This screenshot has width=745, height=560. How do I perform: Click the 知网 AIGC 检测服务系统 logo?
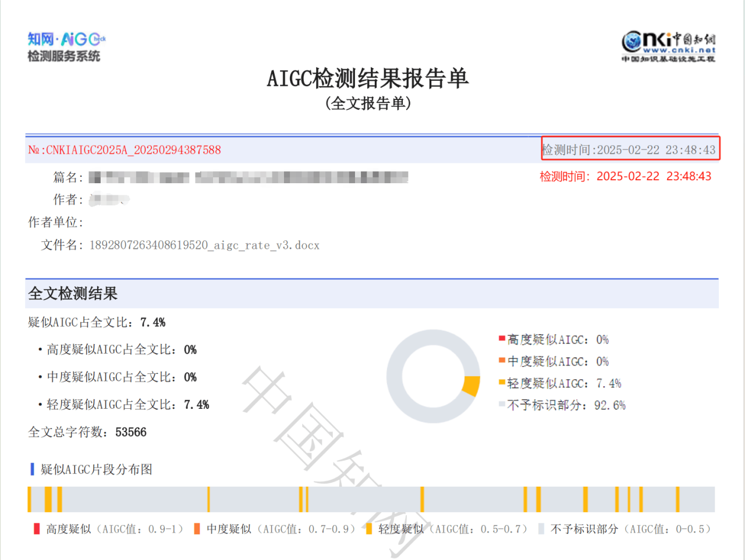point(65,47)
